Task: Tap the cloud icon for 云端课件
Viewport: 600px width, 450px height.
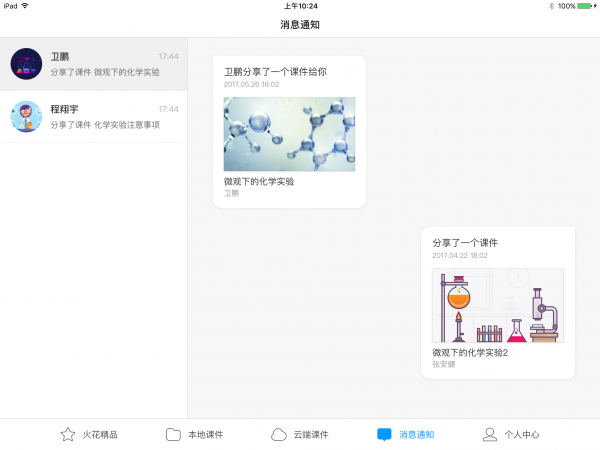Action: (279, 434)
